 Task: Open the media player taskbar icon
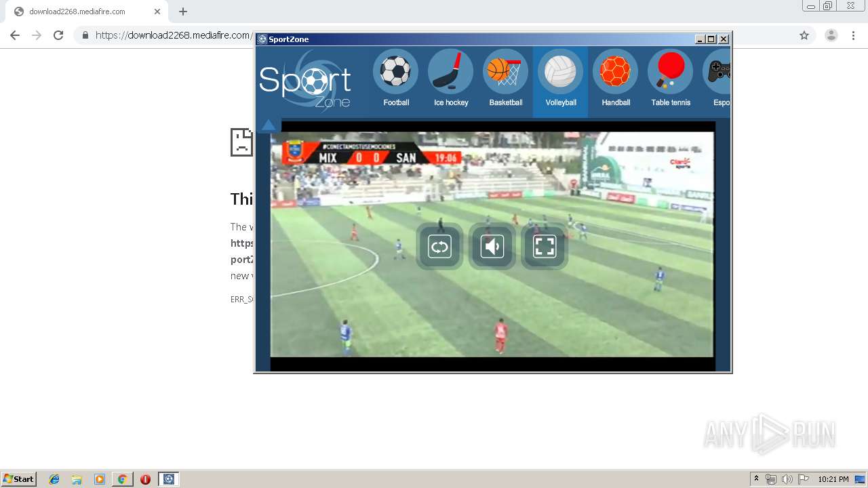click(x=100, y=479)
